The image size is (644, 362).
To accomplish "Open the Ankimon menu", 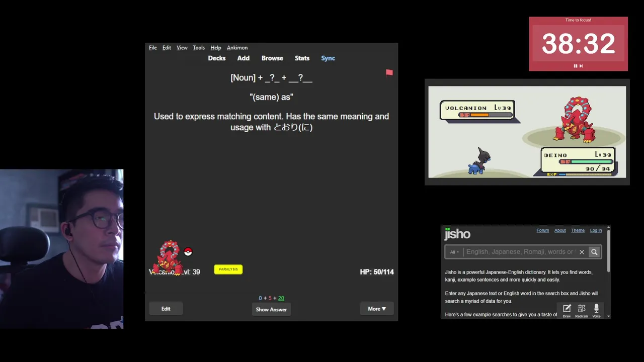I will [x=237, y=48].
